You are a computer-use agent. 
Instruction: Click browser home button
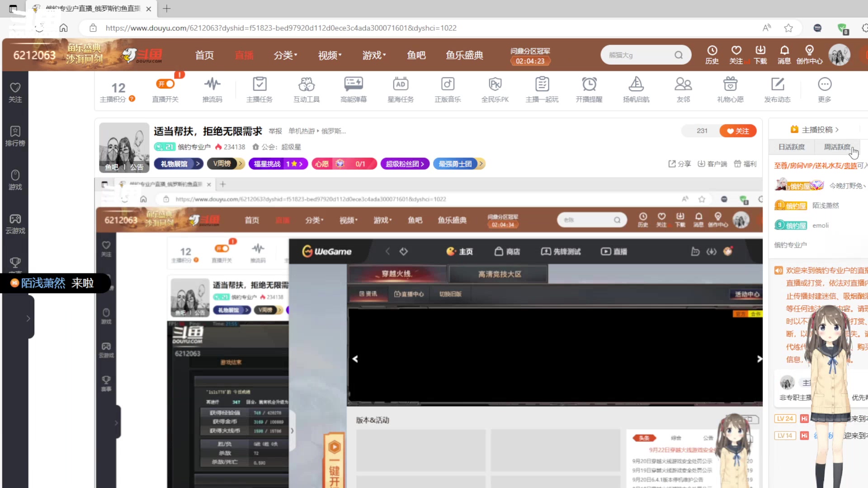click(x=64, y=28)
